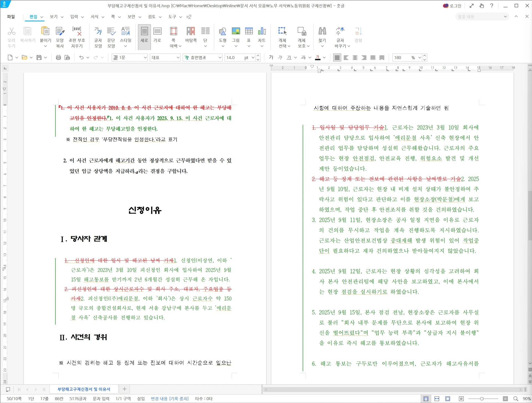Select the 도형 (Shape) tool
This screenshot has height=403, width=532.
coord(222,35)
